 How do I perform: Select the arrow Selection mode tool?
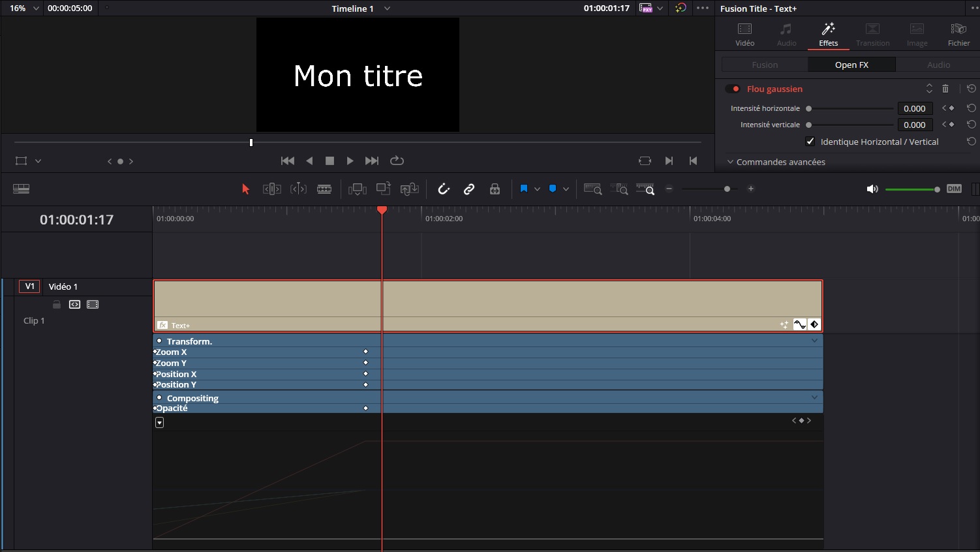(x=245, y=189)
